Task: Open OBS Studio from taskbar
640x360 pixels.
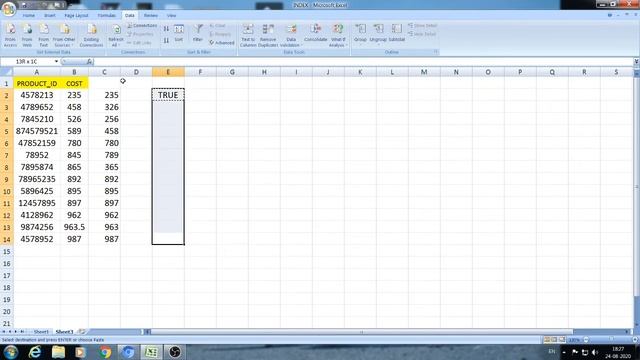Action: point(175,351)
